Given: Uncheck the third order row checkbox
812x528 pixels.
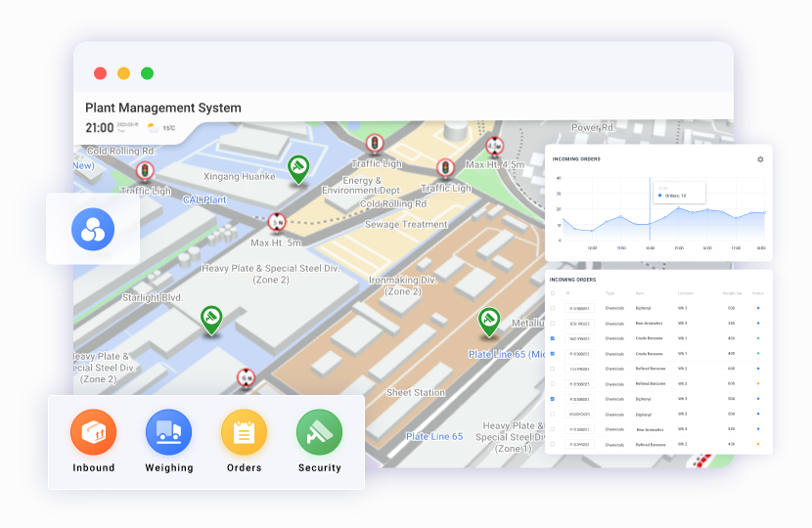Looking at the screenshot, I should pyautogui.click(x=553, y=338).
